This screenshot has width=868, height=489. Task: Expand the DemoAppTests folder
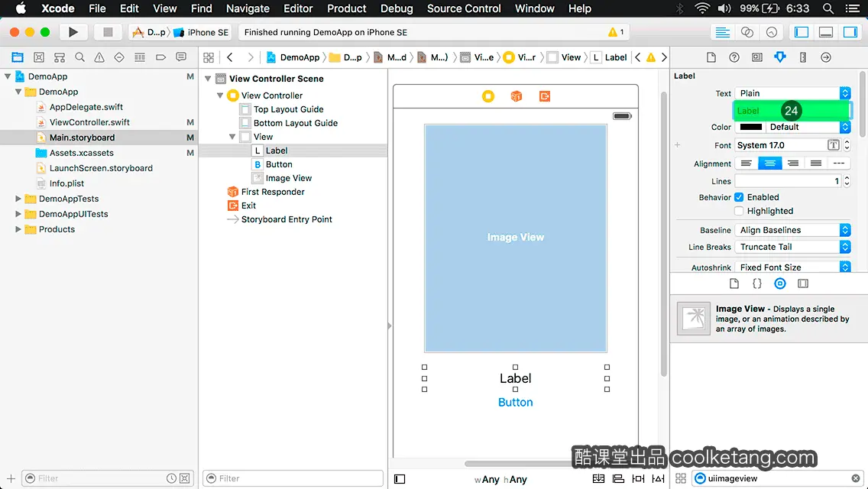click(x=18, y=199)
